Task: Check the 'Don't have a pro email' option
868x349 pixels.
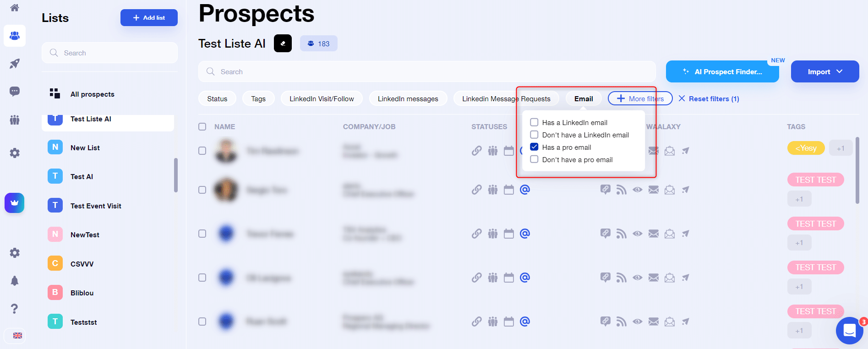Action: (534, 159)
